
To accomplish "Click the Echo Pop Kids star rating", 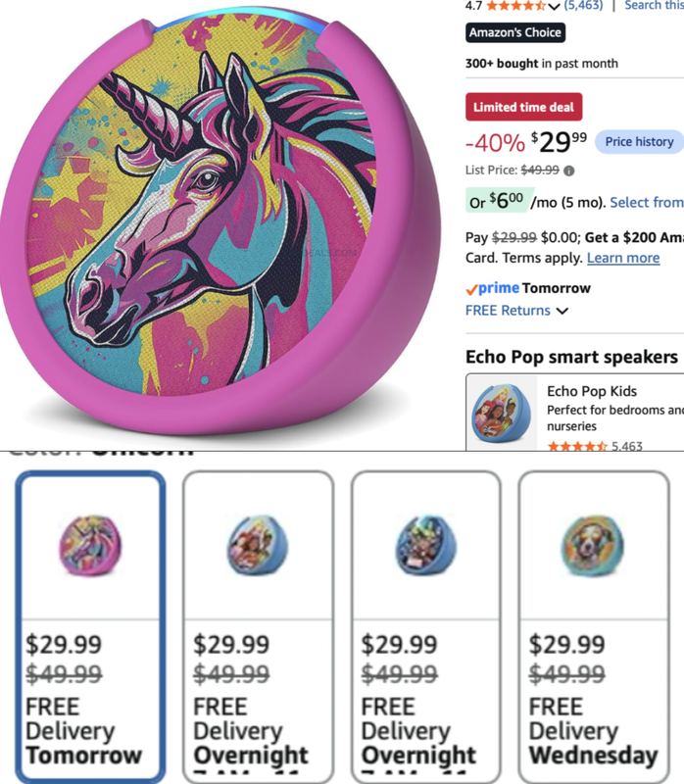I will click(577, 446).
